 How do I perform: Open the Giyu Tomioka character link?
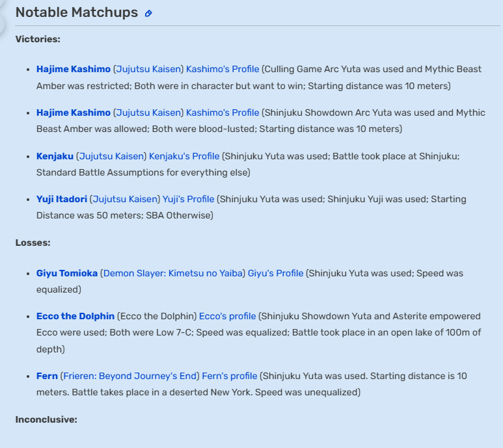67,273
